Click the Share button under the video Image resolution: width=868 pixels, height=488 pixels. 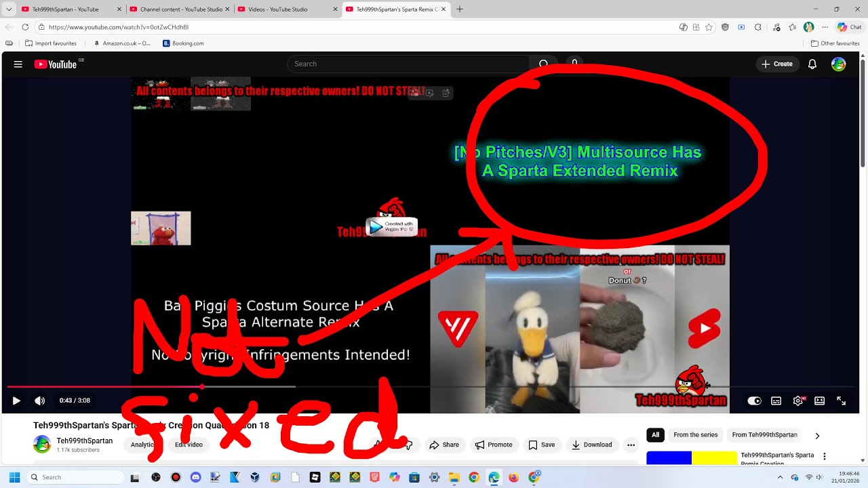(444, 445)
